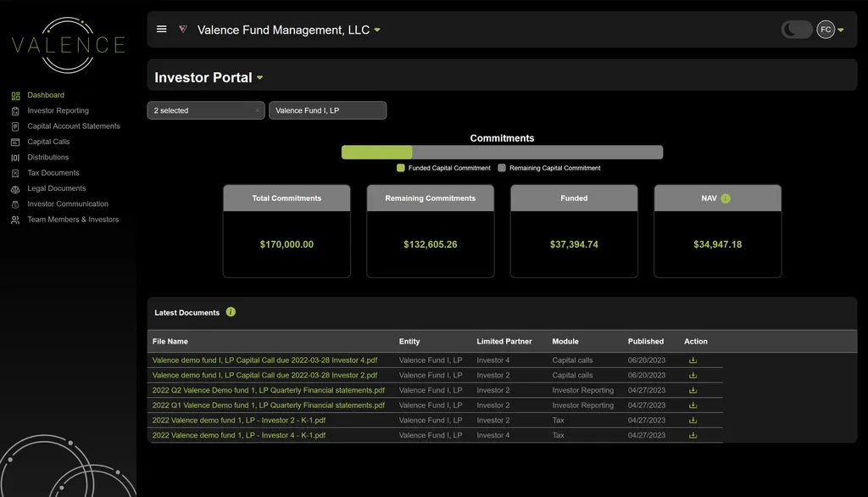Open 2022 Q1 Quarterly Financial statements.pdf link
The height and width of the screenshot is (497, 868).
tap(269, 405)
